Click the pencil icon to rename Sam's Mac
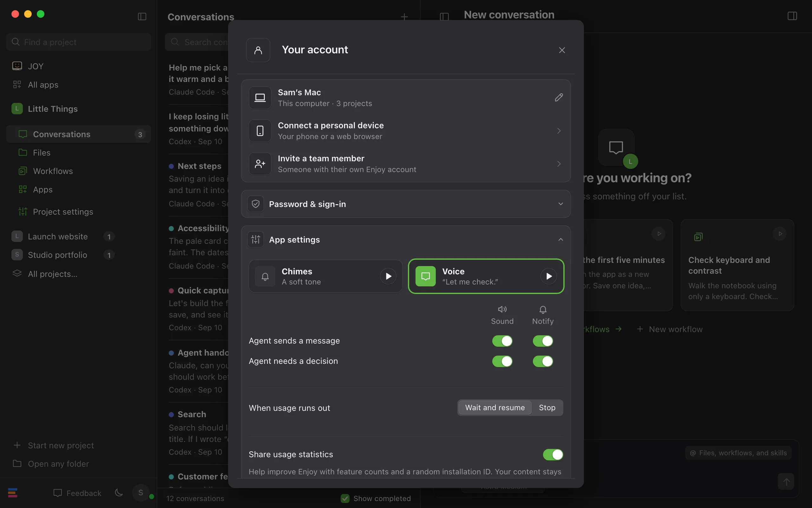Image resolution: width=812 pixels, height=508 pixels. click(x=559, y=97)
